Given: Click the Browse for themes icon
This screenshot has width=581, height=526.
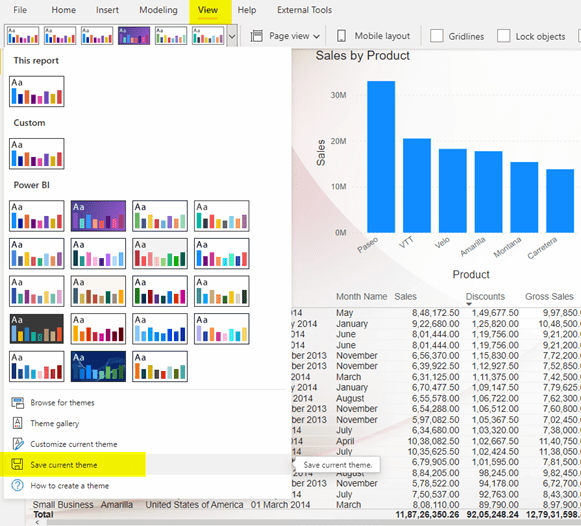Looking at the screenshot, I should (x=17, y=403).
